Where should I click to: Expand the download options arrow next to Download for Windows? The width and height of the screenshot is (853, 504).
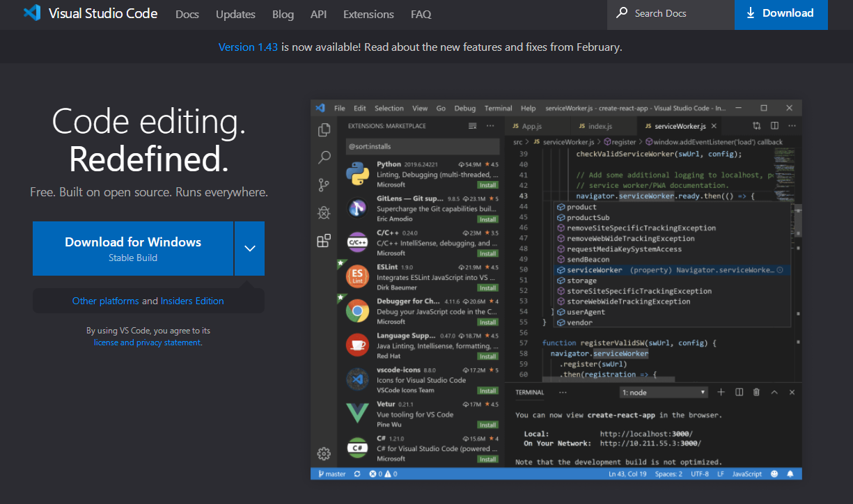click(250, 249)
